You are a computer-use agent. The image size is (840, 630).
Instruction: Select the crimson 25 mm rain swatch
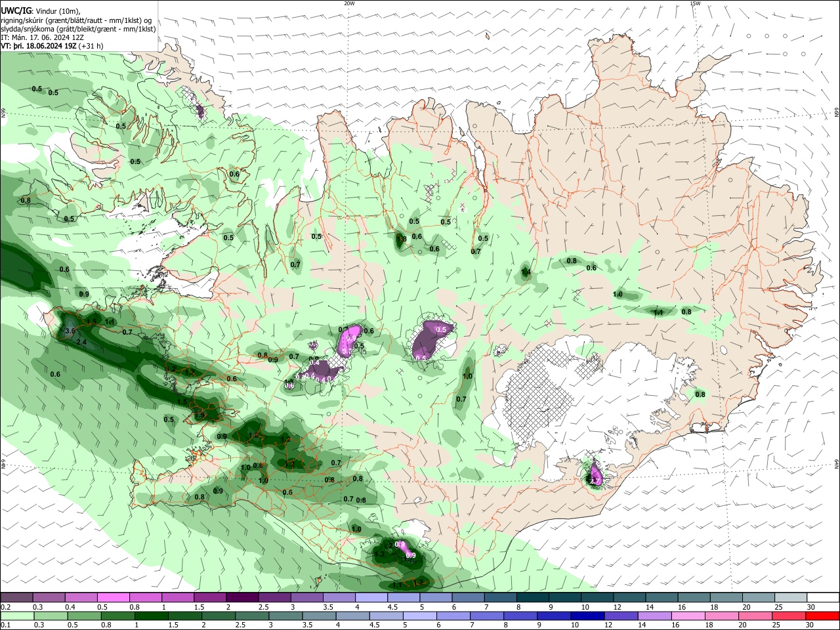(x=790, y=616)
